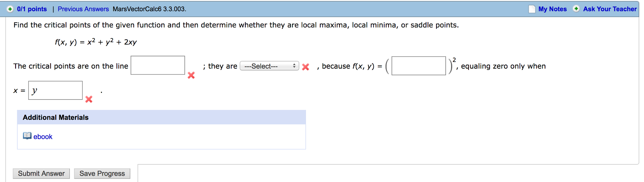Click the notes page icon before My Notes
Viewport: 644px width, 182px height.
[x=532, y=9]
